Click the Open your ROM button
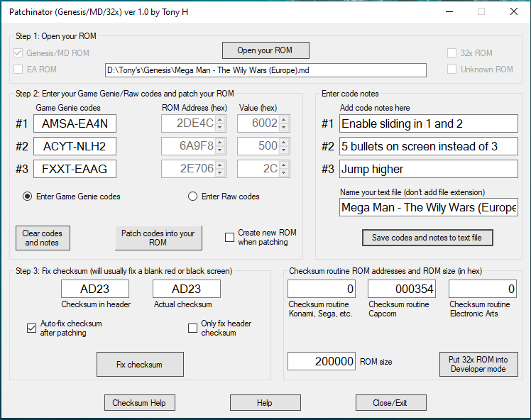This screenshot has width=531, height=420. point(265,50)
